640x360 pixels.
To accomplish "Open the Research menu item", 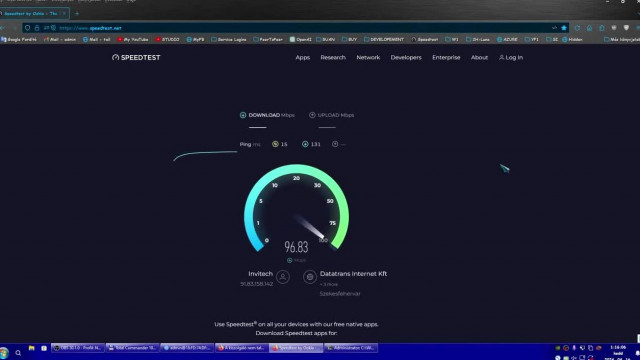I will click(333, 58).
